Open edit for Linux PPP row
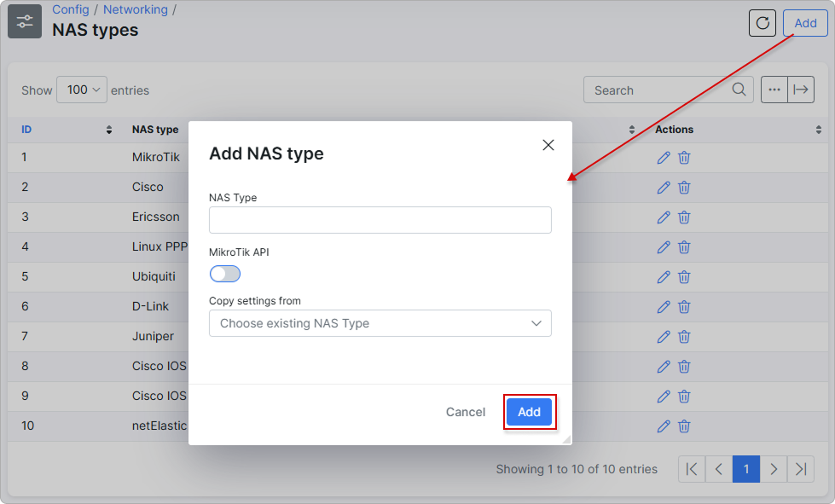 [x=663, y=247]
